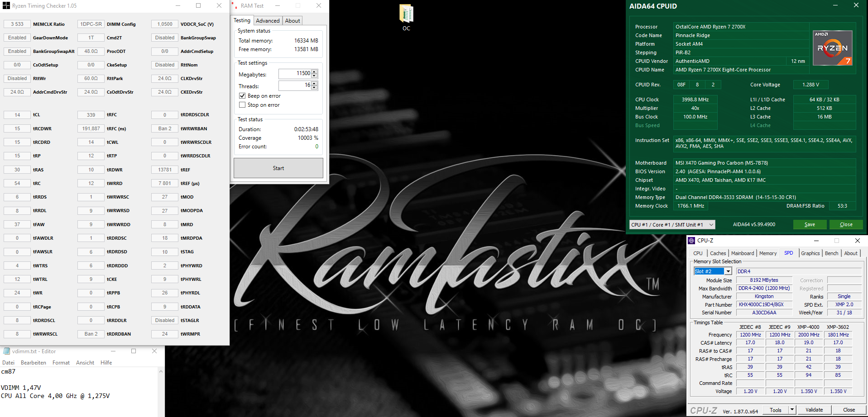Enable the Stop on error checkbox

pos(242,105)
